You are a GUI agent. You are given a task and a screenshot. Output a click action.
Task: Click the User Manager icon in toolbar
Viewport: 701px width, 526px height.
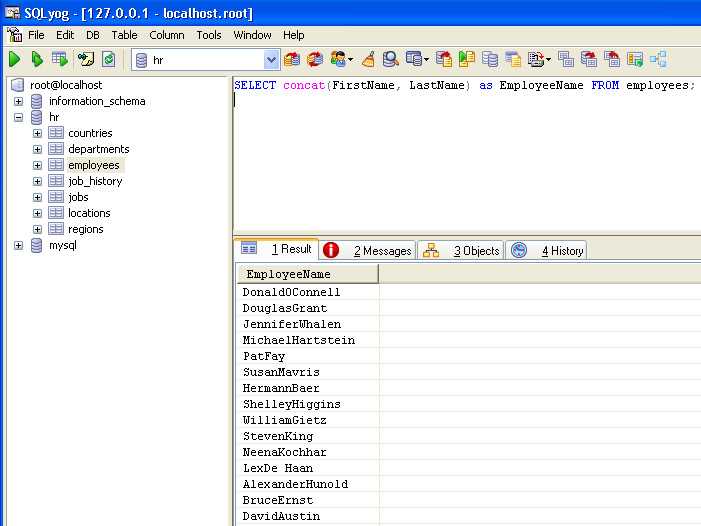[x=338, y=60]
